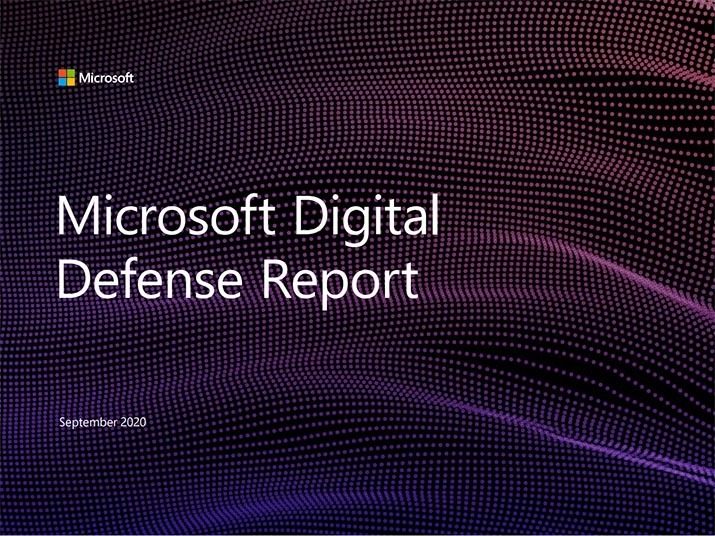
Task: Click the capital "S" in "September"
Action: tap(63, 423)
